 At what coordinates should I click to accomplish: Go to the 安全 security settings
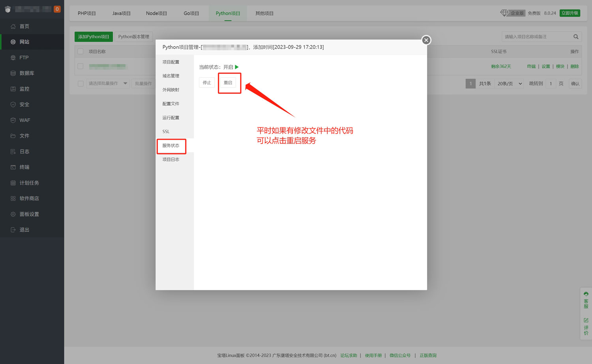24,104
